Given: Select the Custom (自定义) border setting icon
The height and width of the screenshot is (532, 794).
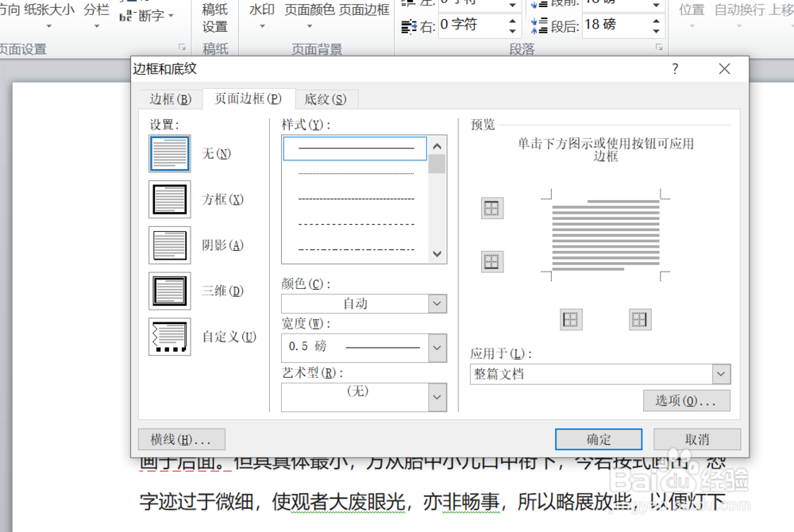Looking at the screenshot, I should click(170, 337).
